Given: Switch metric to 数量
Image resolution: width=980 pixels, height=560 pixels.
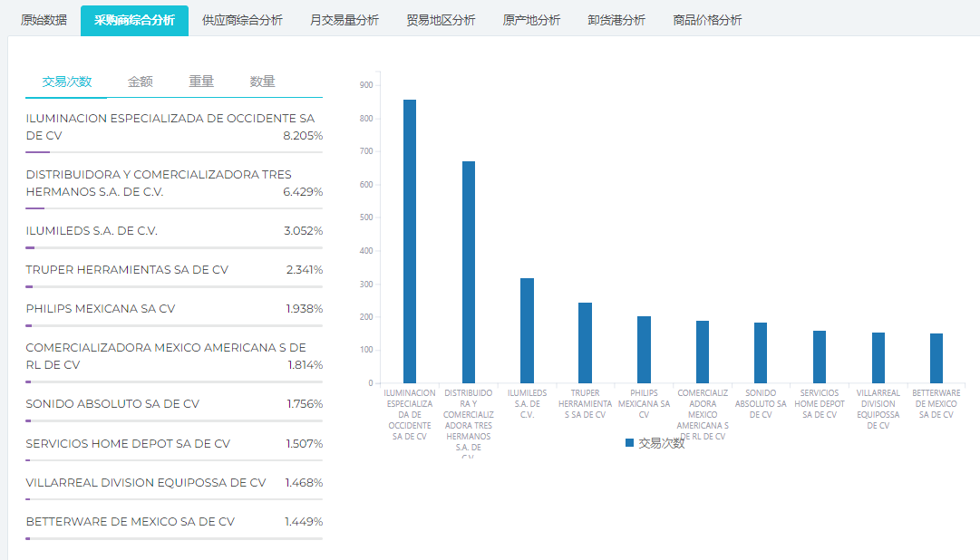Looking at the screenshot, I should tap(262, 82).
